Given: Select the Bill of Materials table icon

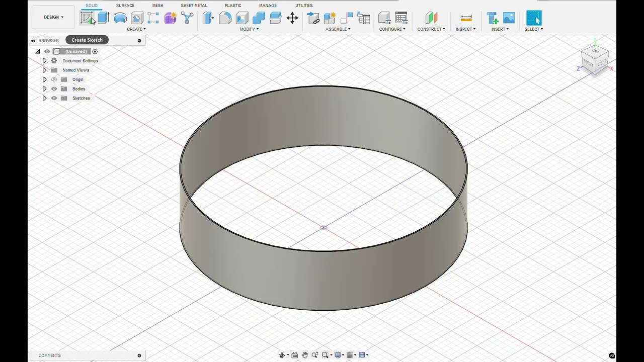Looking at the screenshot, I should 363,18.
